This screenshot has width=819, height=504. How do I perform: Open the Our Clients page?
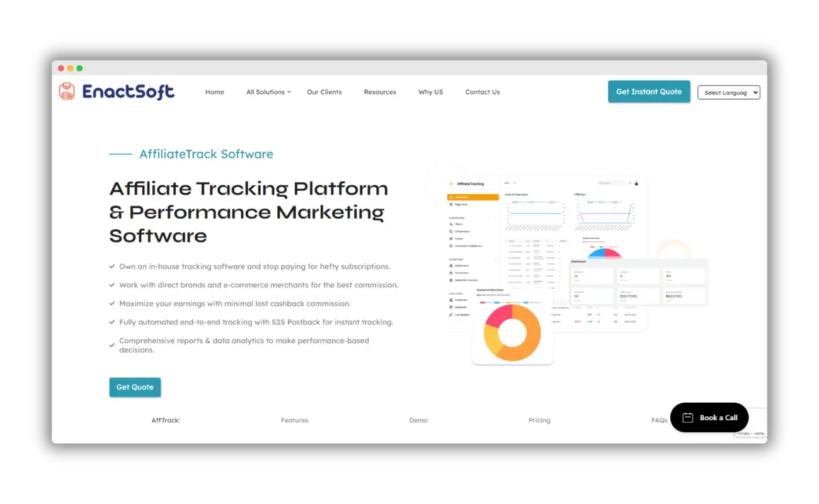(x=324, y=92)
